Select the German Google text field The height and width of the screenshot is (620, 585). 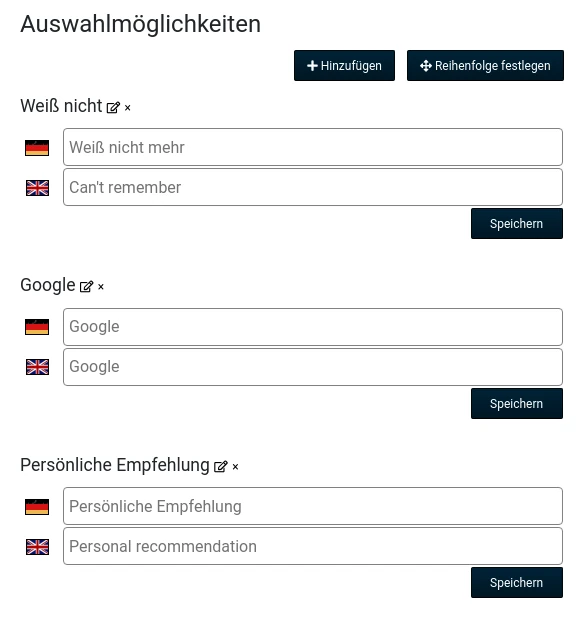click(313, 327)
